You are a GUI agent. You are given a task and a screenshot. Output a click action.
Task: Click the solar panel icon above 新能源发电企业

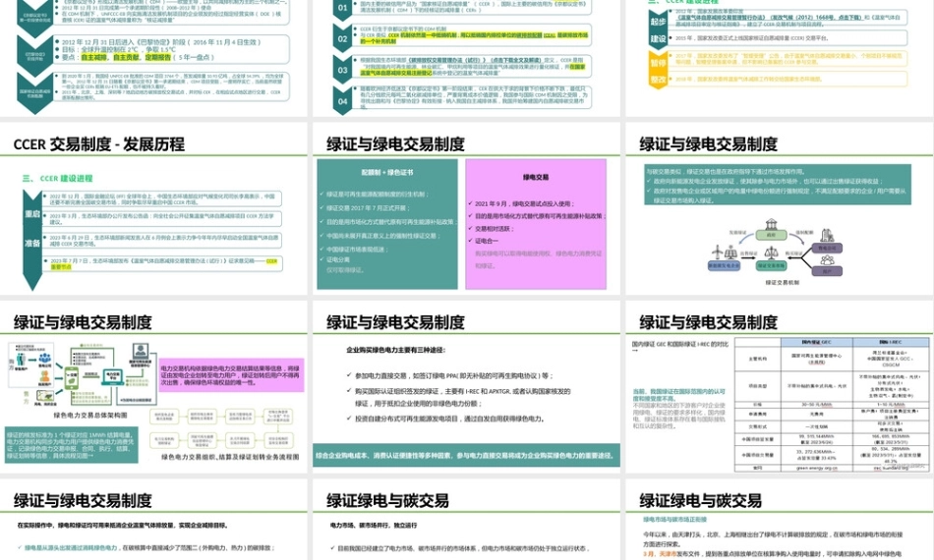(x=730, y=254)
